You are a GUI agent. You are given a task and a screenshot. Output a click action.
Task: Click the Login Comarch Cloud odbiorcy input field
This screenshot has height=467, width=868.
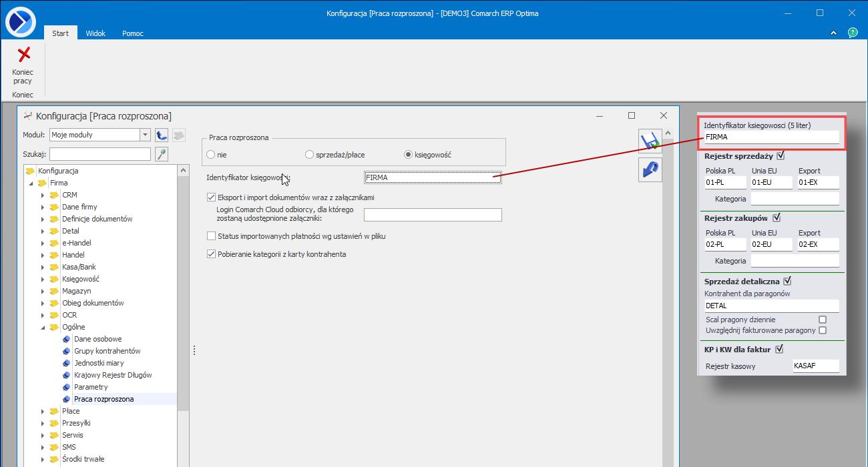[432, 215]
